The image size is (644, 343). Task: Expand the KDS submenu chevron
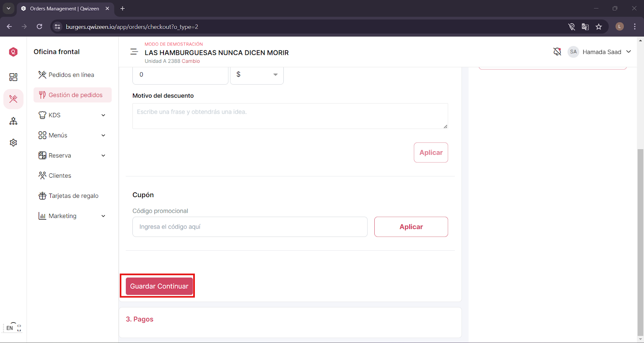(x=103, y=115)
